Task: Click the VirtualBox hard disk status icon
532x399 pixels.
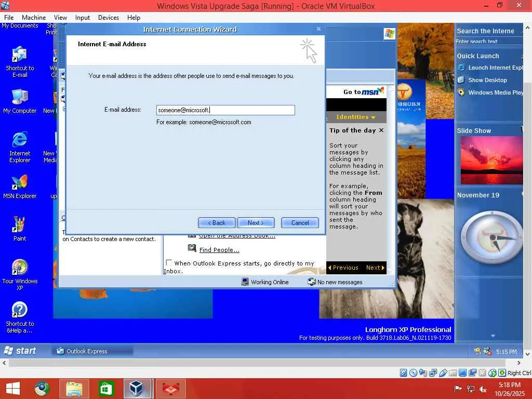Action: click(403, 373)
